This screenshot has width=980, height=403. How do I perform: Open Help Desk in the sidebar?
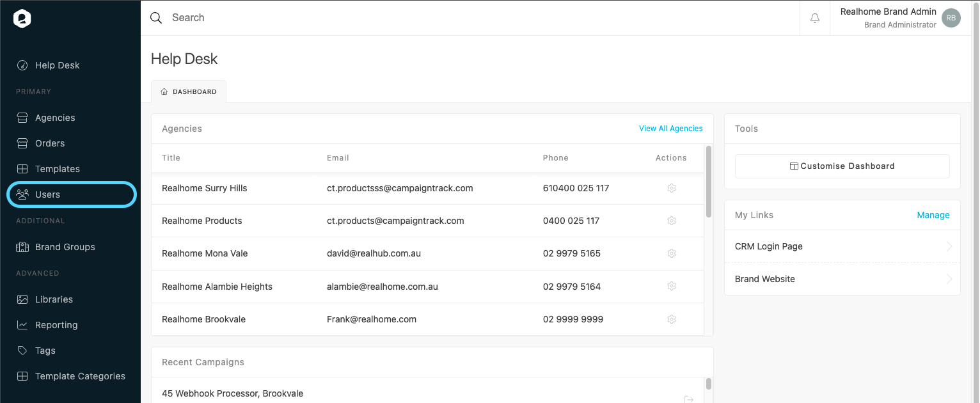tap(58, 65)
